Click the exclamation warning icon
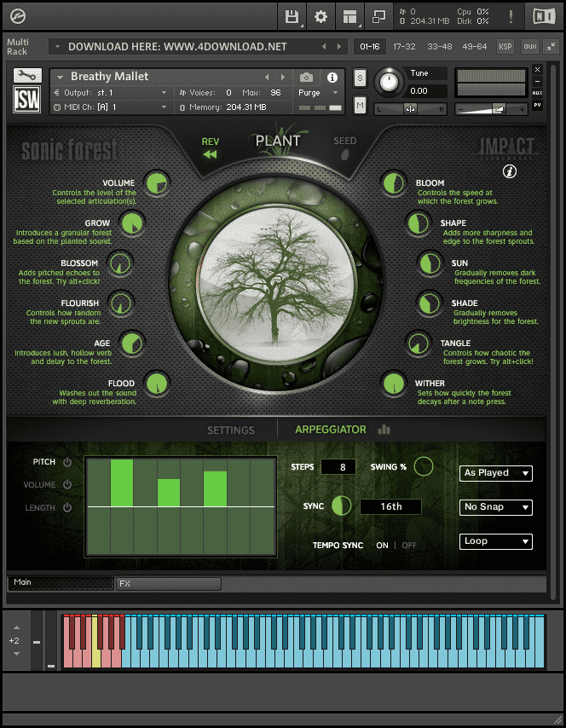The image size is (566, 728). coord(511,17)
